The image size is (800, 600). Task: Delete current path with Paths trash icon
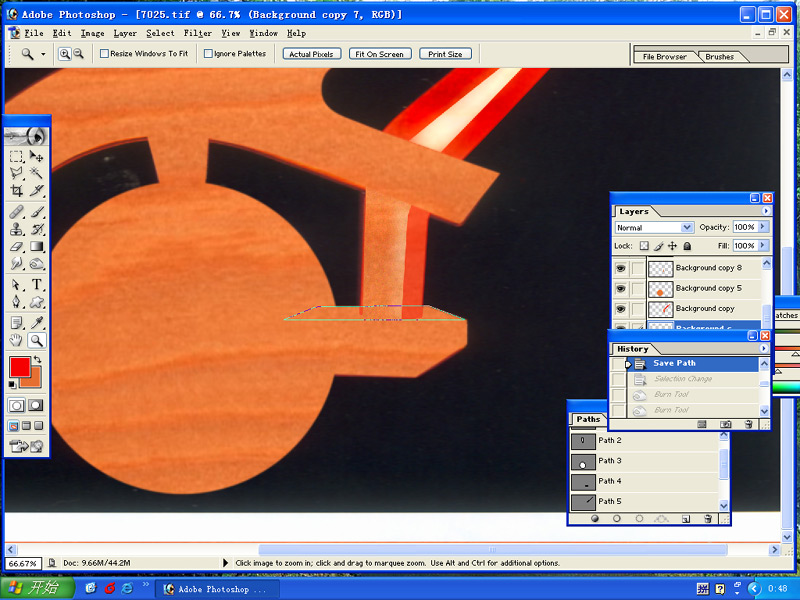pyautogui.click(x=708, y=519)
